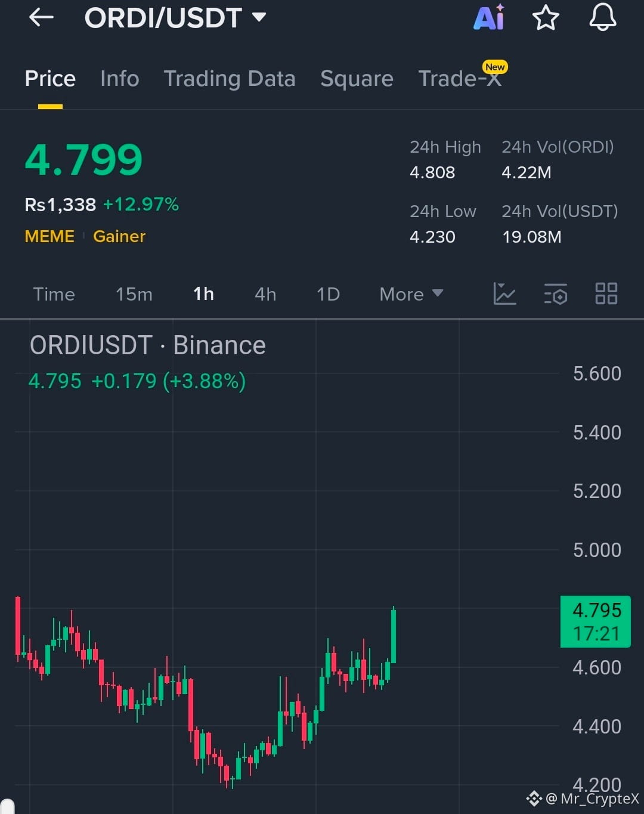This screenshot has width=644, height=814.
Task: Select the Time chart interval
Action: click(x=54, y=294)
